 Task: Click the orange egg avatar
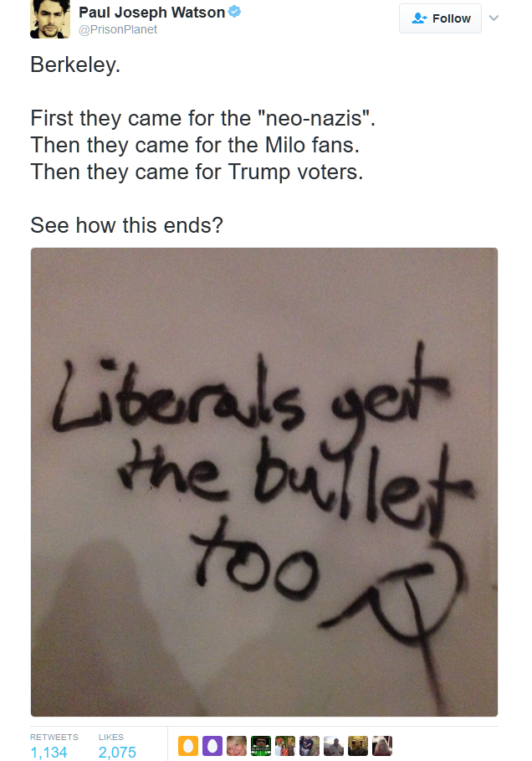click(188, 745)
